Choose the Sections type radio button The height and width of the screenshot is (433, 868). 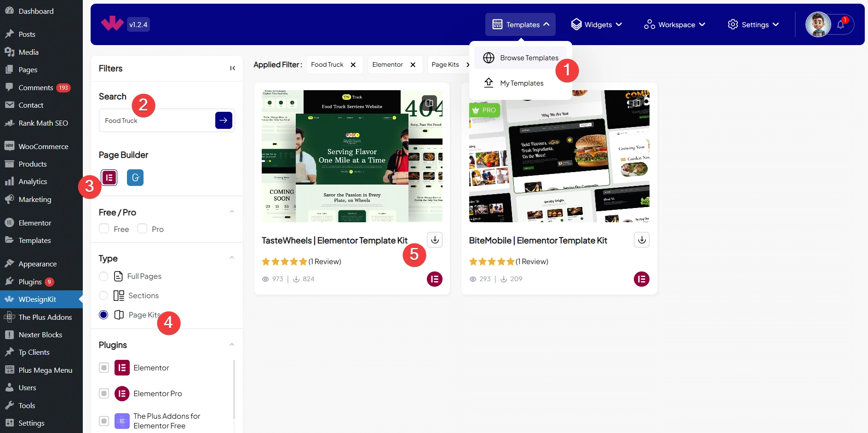coord(104,295)
